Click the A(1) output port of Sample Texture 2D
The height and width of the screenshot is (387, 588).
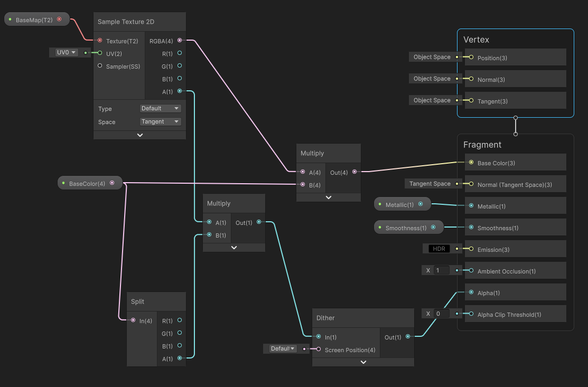(180, 91)
